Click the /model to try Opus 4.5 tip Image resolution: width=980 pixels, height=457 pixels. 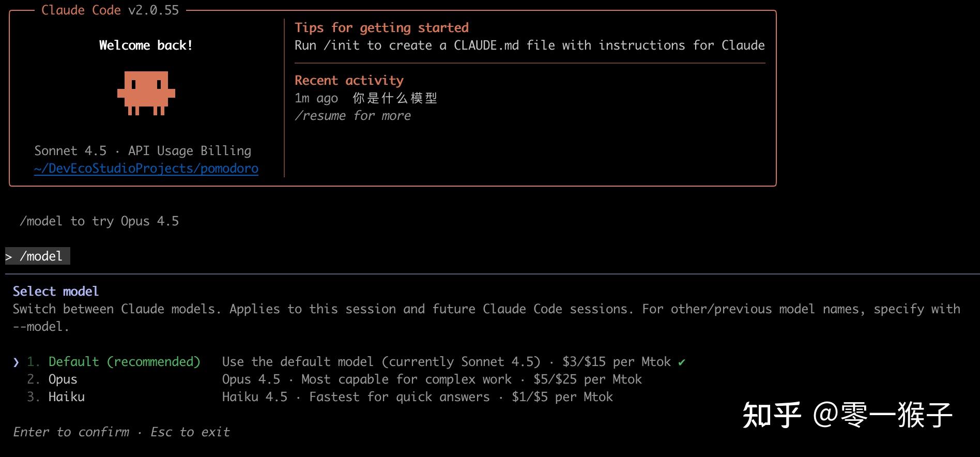coord(99,221)
